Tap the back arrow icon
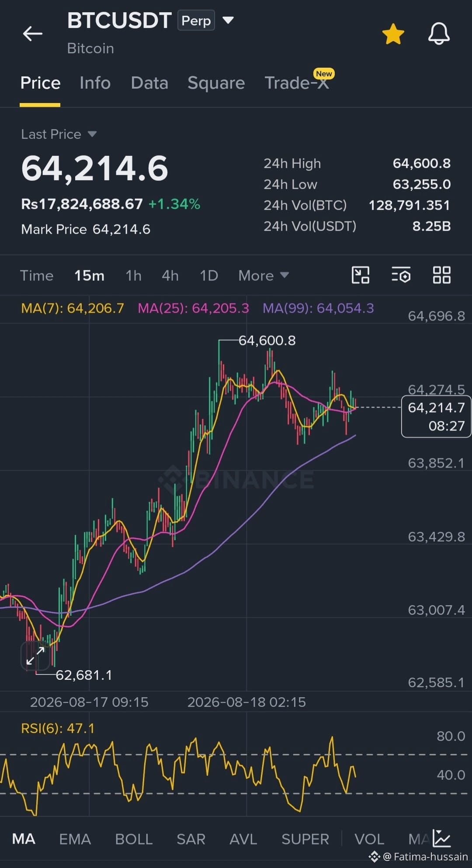 coord(33,34)
